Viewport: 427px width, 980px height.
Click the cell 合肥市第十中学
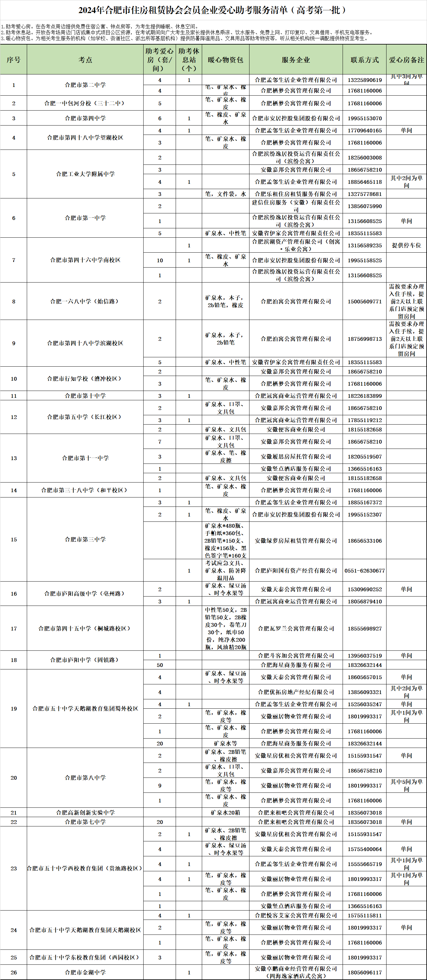tap(85, 396)
